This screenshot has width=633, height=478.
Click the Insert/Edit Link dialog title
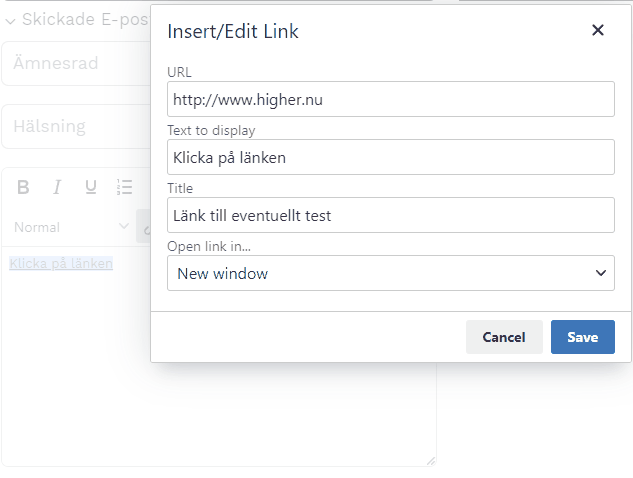[233, 32]
